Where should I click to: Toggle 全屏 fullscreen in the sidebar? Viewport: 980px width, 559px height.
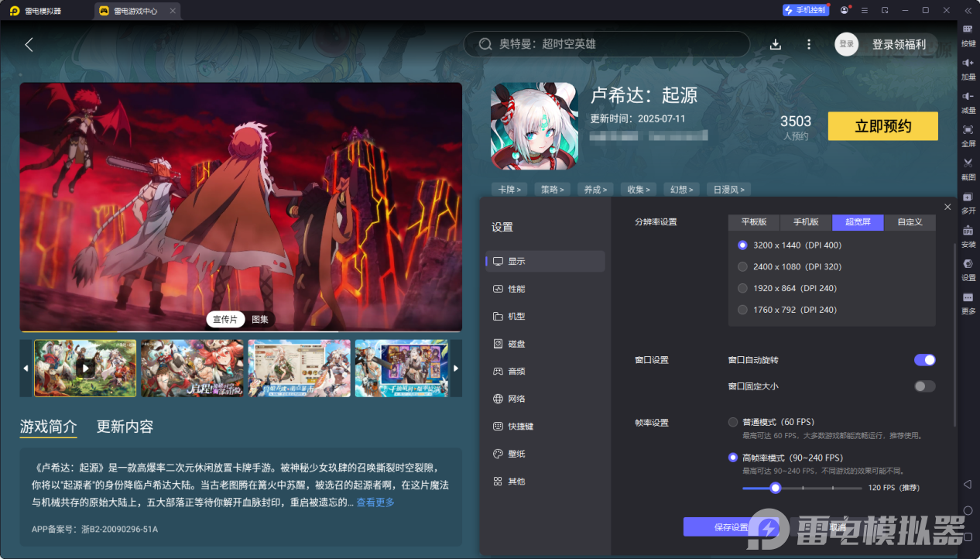click(x=968, y=134)
